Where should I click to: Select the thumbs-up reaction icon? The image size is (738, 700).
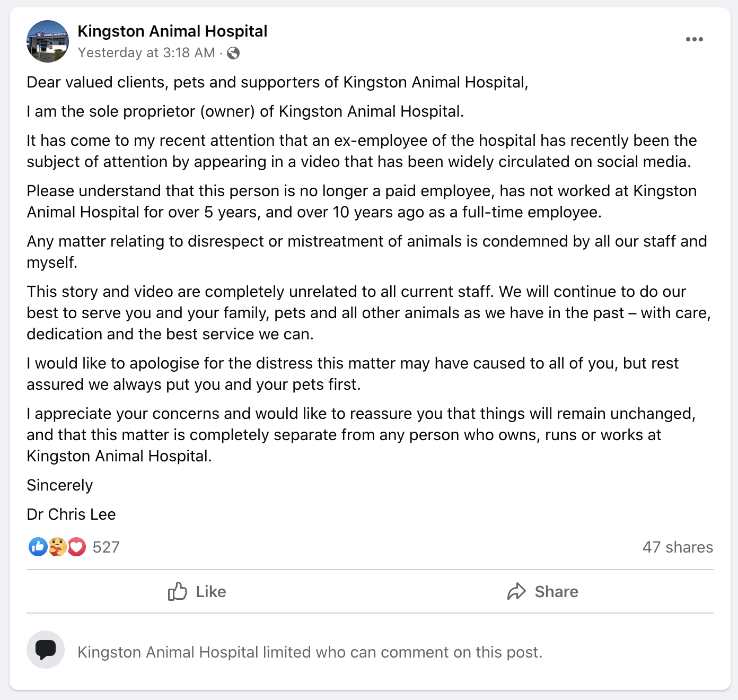[x=38, y=547]
